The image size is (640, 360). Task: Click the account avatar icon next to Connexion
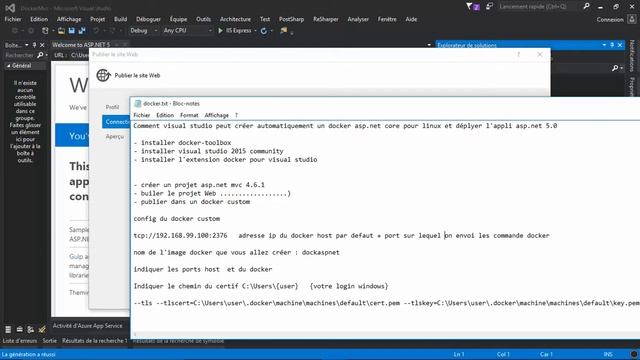pos(632,19)
